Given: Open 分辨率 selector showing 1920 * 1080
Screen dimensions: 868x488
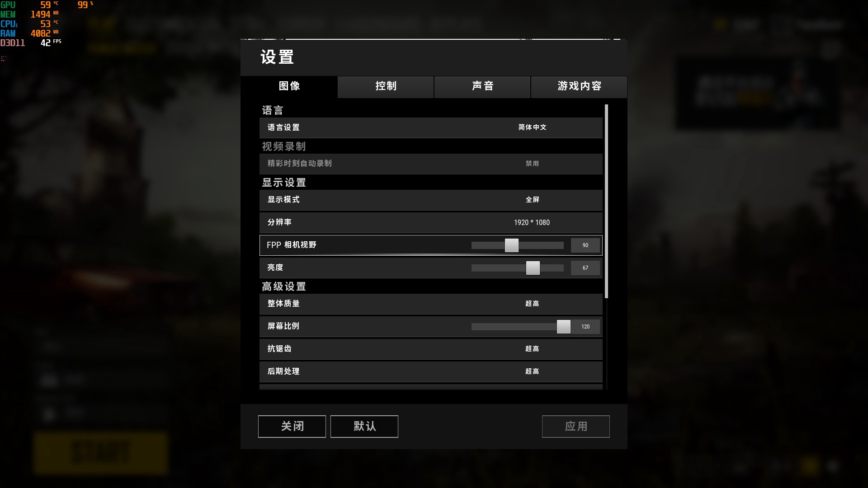Looking at the screenshot, I should [431, 223].
